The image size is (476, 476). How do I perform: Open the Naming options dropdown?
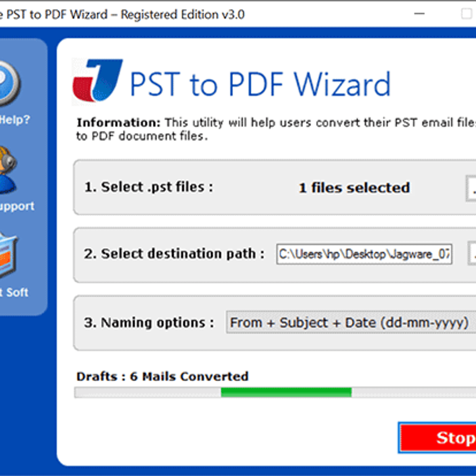click(351, 322)
